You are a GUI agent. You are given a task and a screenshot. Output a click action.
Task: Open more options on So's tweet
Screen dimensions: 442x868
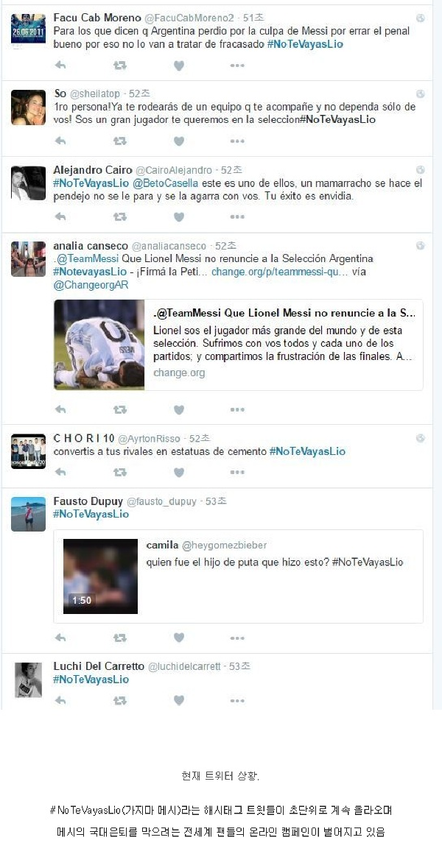click(x=238, y=141)
